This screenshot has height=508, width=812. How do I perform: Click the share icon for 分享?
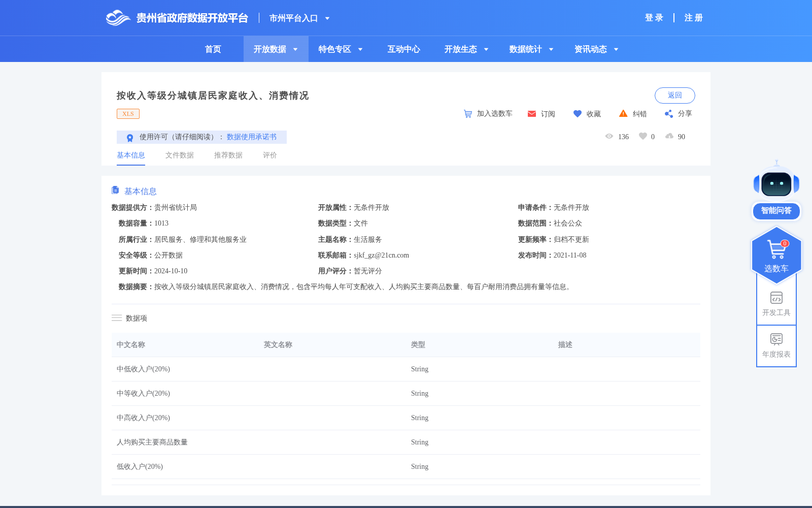coord(669,114)
